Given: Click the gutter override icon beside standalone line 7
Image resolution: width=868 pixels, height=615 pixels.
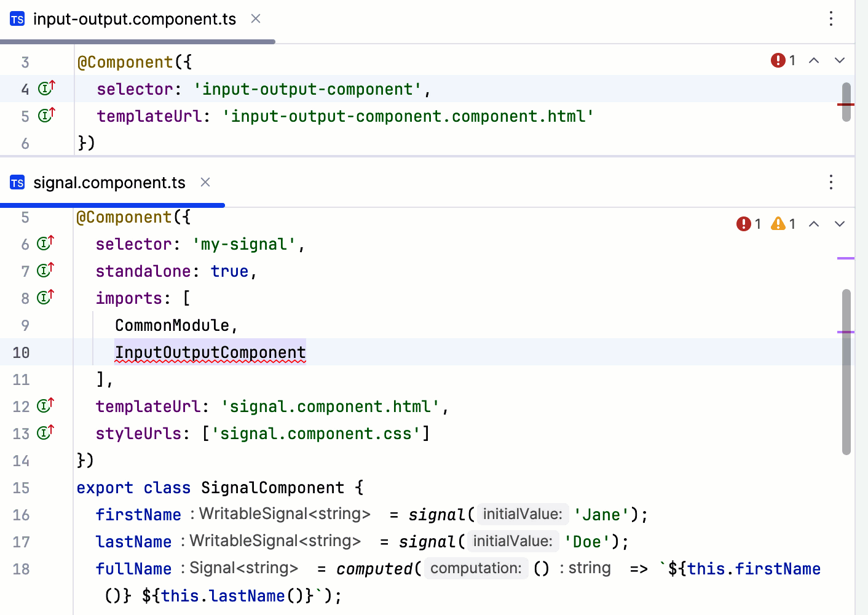Looking at the screenshot, I should (44, 270).
